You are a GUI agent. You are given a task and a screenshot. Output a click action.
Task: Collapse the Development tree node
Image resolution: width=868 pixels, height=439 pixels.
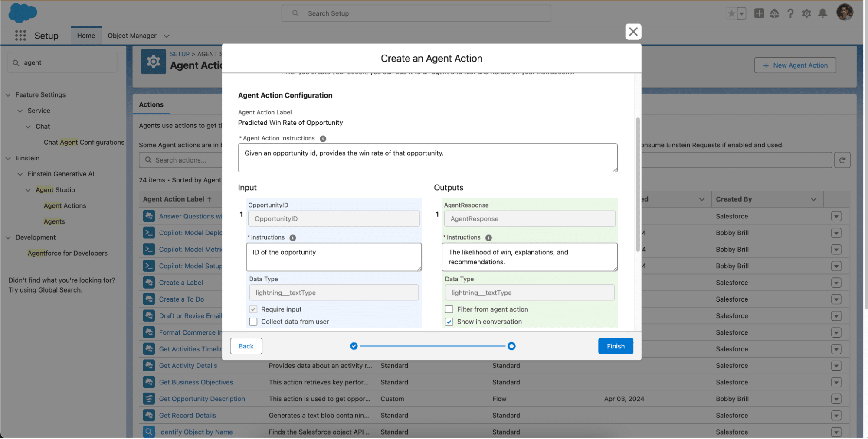tap(8, 237)
